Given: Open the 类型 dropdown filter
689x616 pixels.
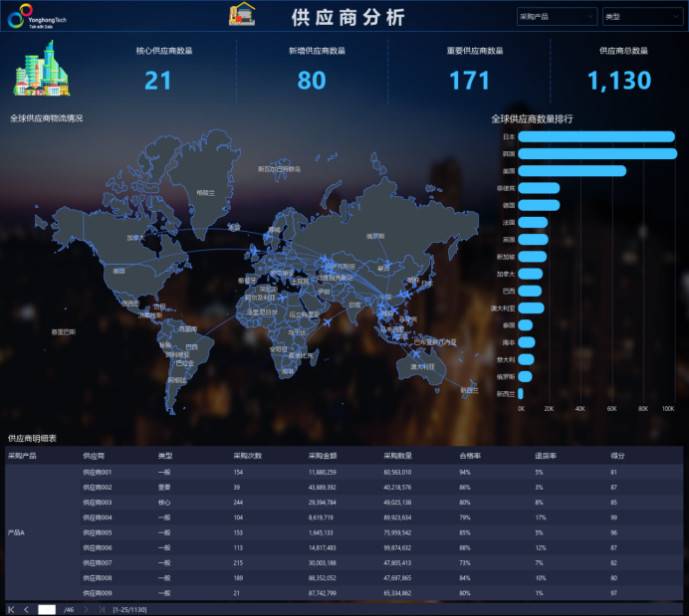Looking at the screenshot, I should point(642,17).
